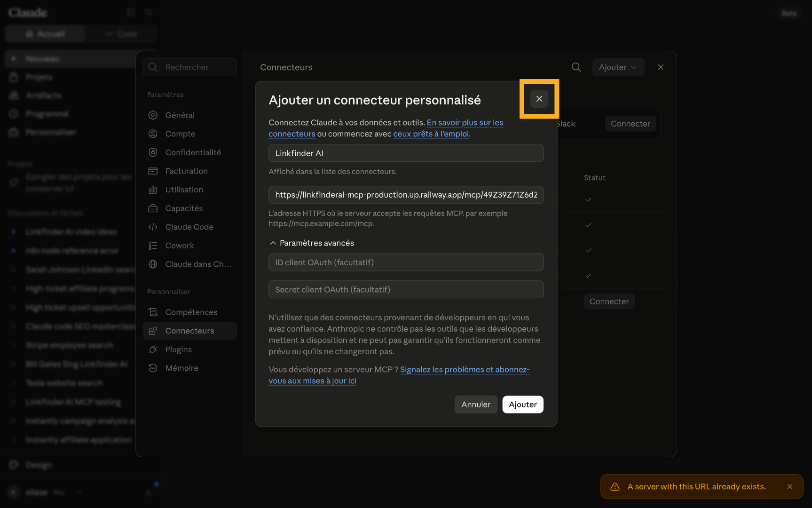Click the Claude Code brackets icon
This screenshot has width=812, height=508.
[x=153, y=227]
